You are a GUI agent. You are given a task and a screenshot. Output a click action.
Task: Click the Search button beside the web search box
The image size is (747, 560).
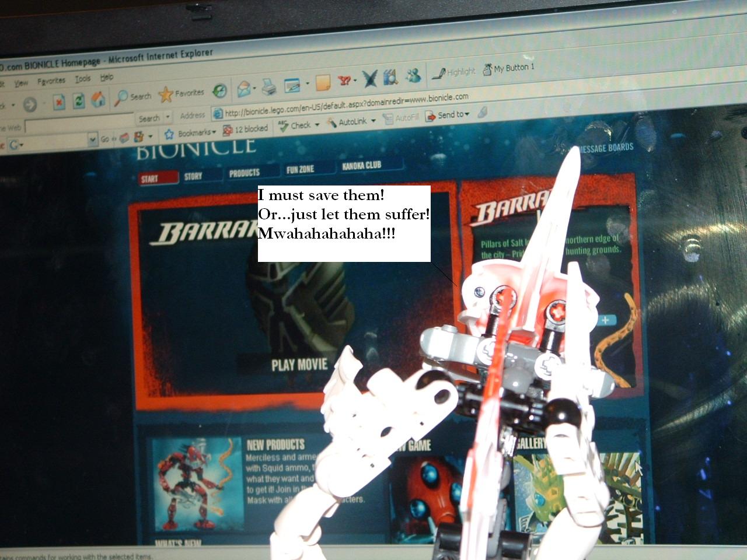coord(149,118)
